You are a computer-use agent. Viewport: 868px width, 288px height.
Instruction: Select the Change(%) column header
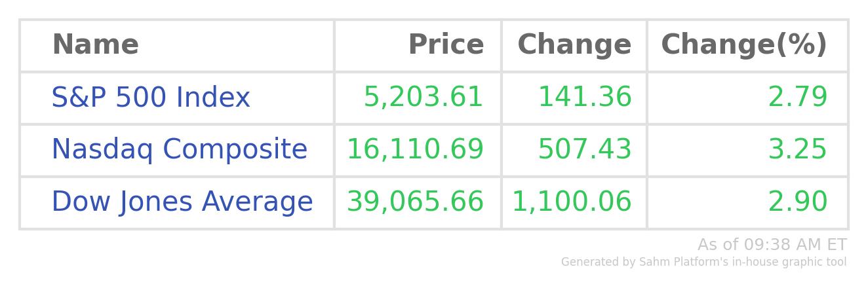tap(744, 45)
